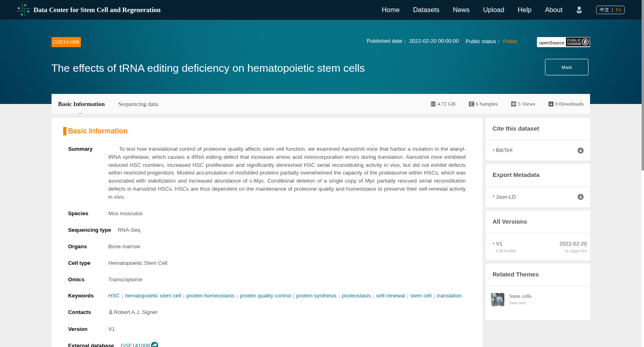This screenshot has width=644, height=347.
Task: Click the Transcriptome omics value
Action: pos(125,279)
